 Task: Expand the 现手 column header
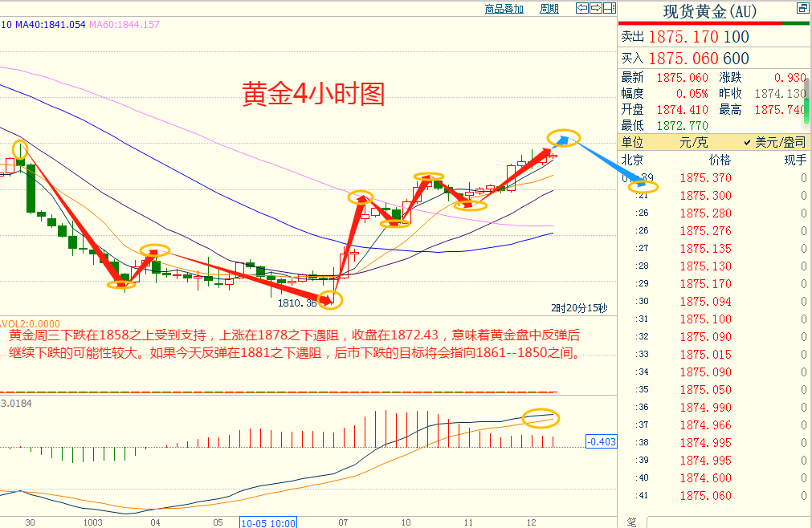coord(794,160)
